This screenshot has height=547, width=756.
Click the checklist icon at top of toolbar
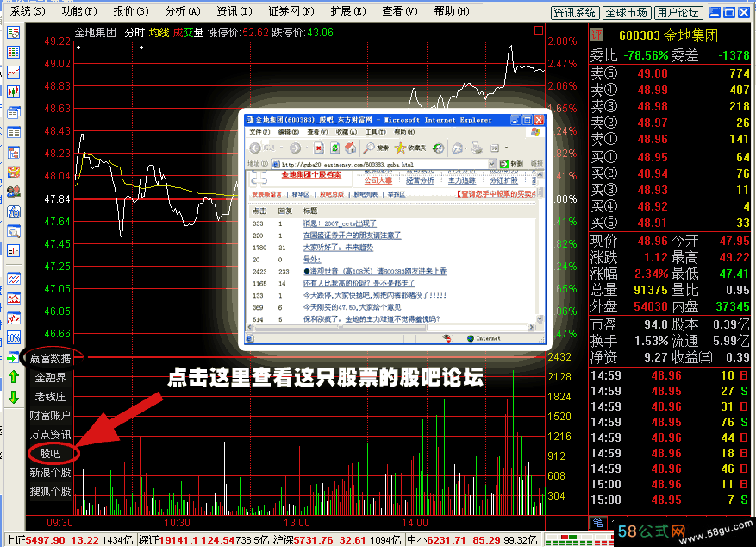click(x=13, y=33)
